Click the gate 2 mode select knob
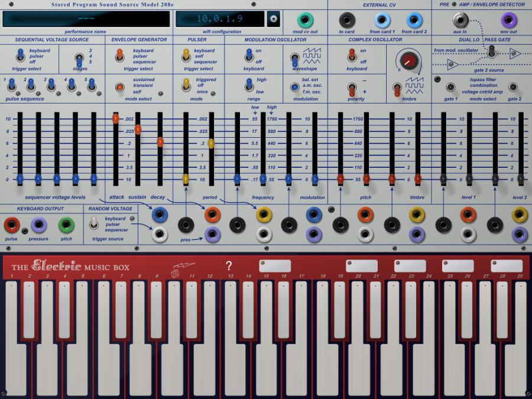The image size is (532, 399). (x=512, y=87)
